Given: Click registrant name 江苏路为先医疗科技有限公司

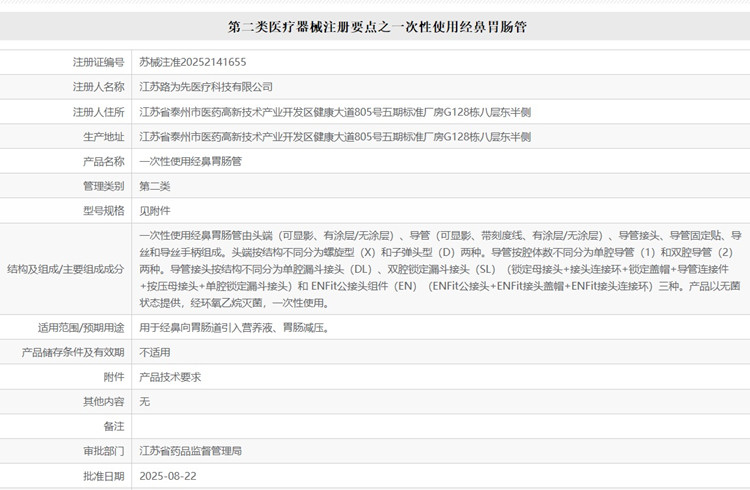Looking at the screenshot, I should tap(206, 87).
